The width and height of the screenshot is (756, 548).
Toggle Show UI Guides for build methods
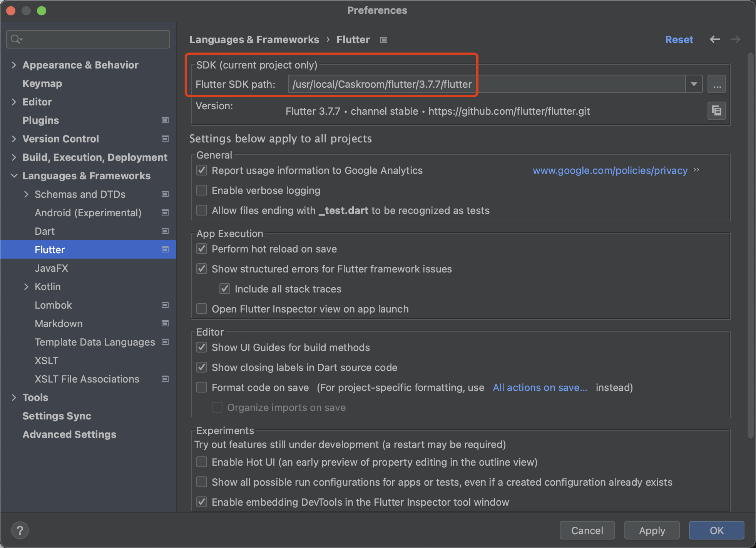pyautogui.click(x=202, y=348)
